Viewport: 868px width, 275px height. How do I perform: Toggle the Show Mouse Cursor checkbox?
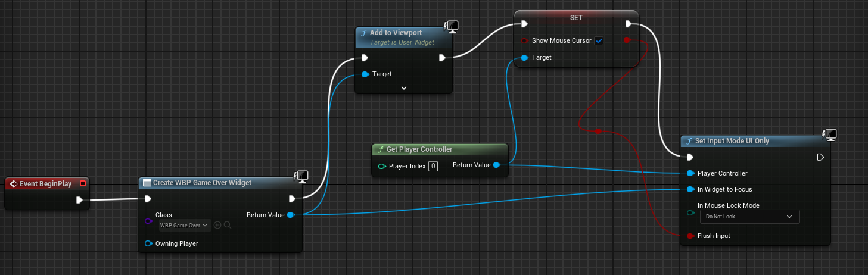tap(599, 40)
